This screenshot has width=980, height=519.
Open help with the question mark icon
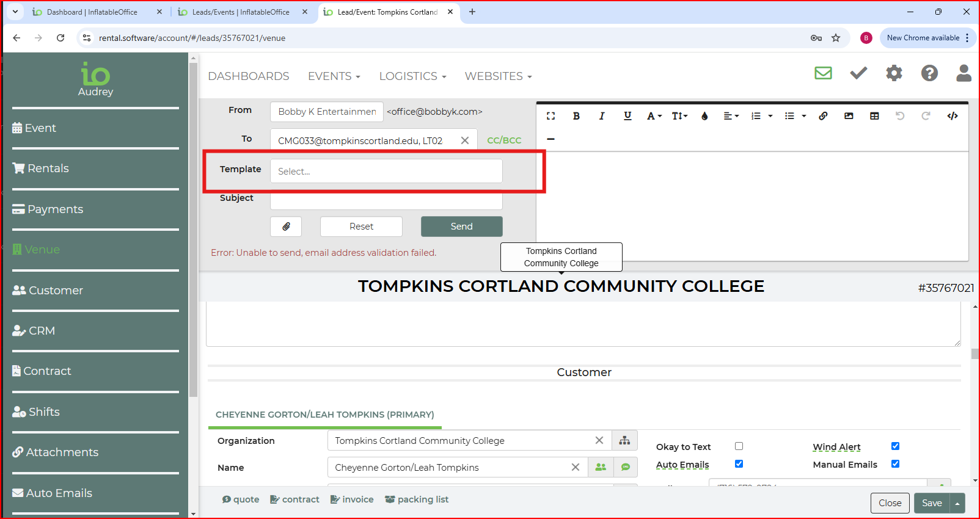[929, 73]
